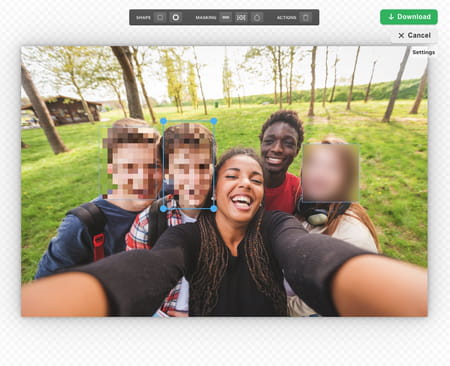Viewport: 450px width, 366px height.
Task: Click the bottom-right handle of selected mask
Action: [214, 209]
